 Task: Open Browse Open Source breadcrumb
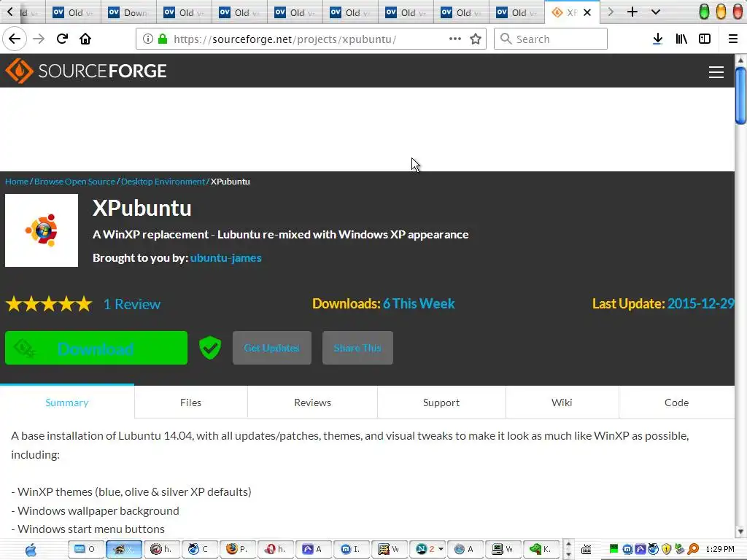point(75,182)
